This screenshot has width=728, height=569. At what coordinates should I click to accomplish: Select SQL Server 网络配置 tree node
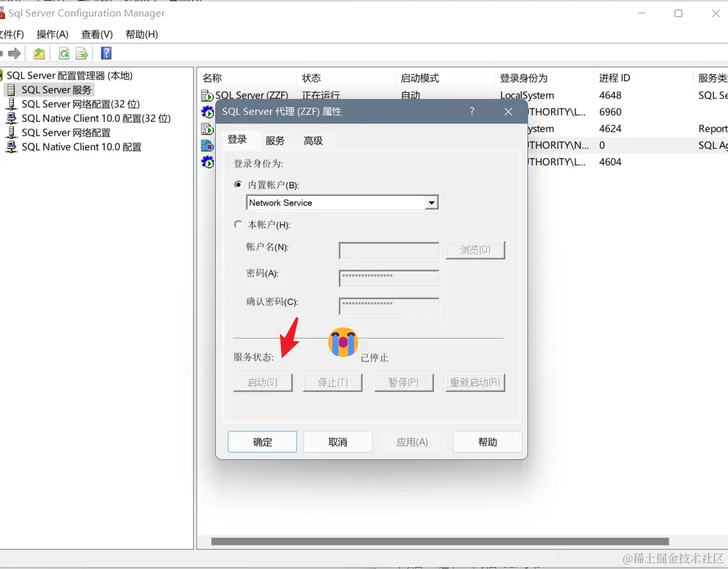click(x=66, y=133)
